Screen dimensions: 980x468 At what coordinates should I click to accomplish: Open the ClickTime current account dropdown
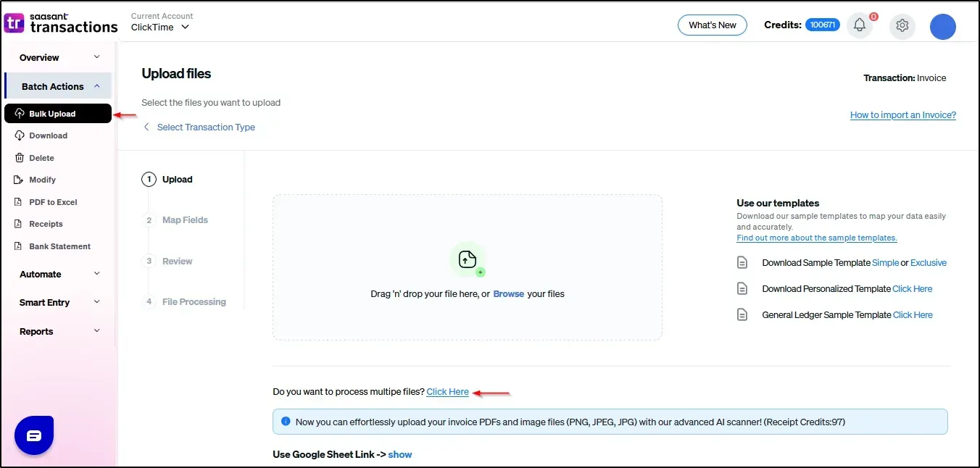pos(160,27)
